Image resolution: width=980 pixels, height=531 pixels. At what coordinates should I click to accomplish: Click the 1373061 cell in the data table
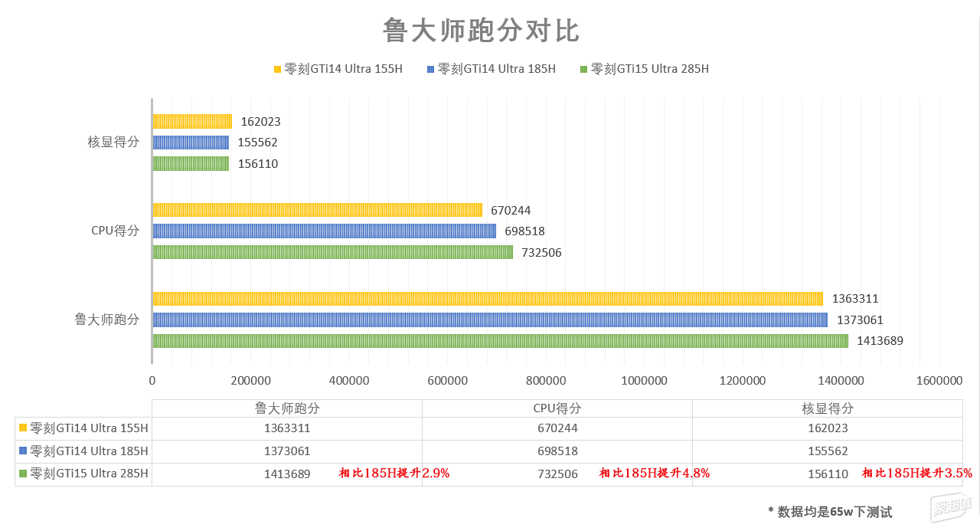click(x=287, y=451)
